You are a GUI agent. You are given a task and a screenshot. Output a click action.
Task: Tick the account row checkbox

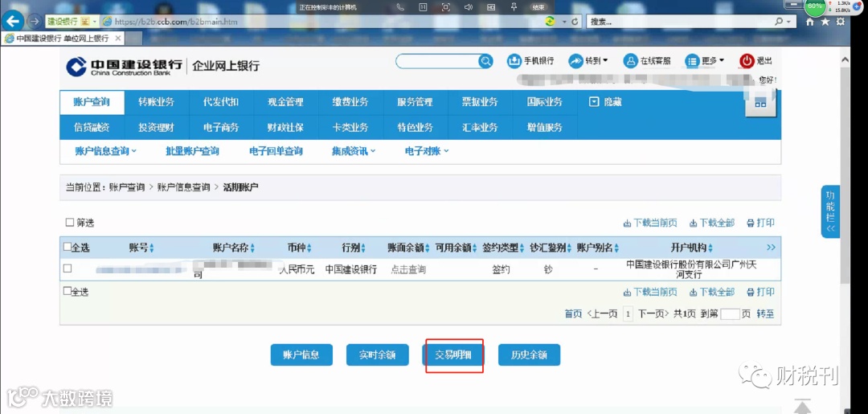(68, 268)
